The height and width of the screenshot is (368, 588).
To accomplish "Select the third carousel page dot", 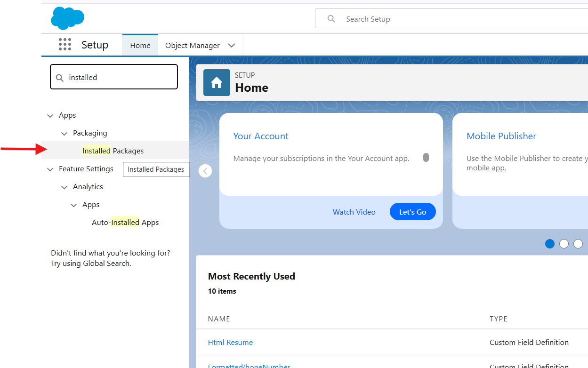I will [578, 244].
